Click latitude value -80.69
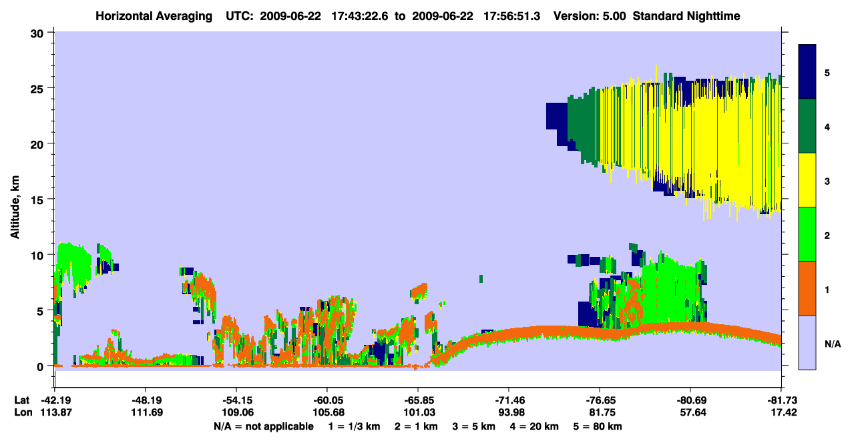This screenshot has height=445, width=868. (x=690, y=401)
